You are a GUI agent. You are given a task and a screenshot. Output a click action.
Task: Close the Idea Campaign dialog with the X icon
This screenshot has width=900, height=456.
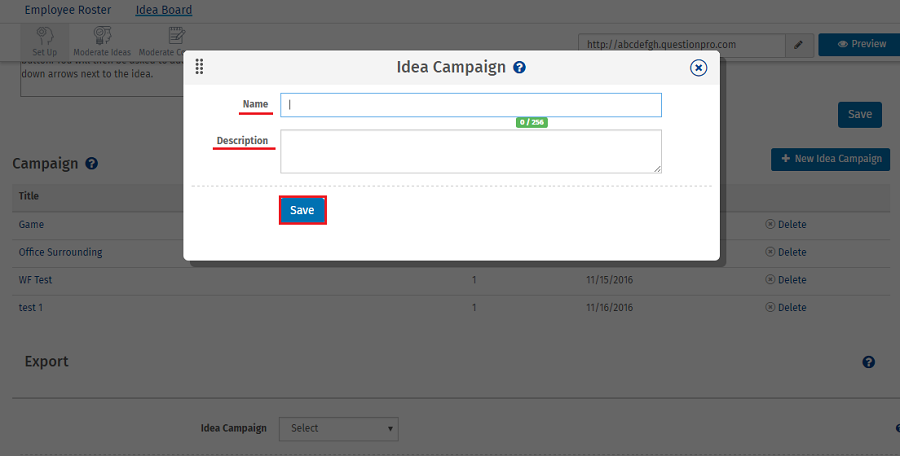[x=699, y=68]
